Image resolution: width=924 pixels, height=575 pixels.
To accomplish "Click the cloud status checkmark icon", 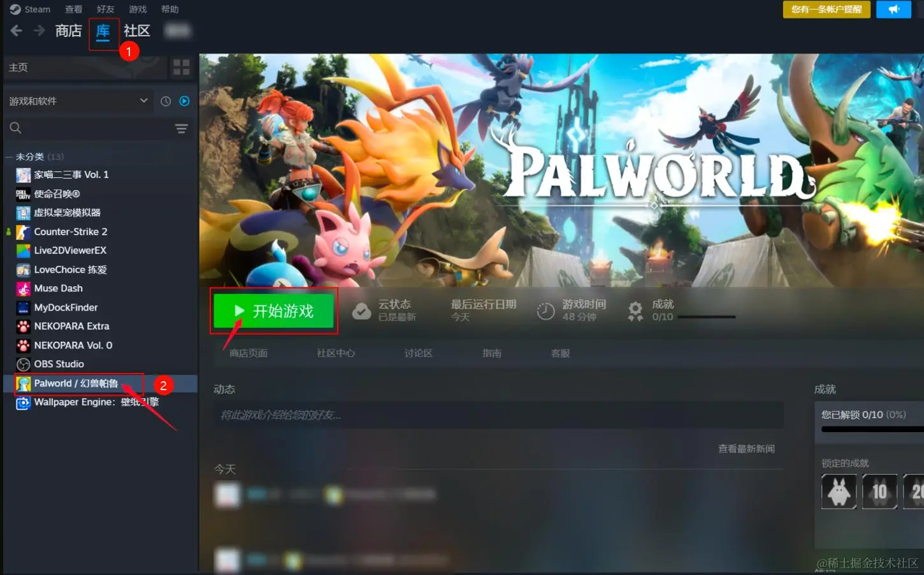I will point(361,311).
